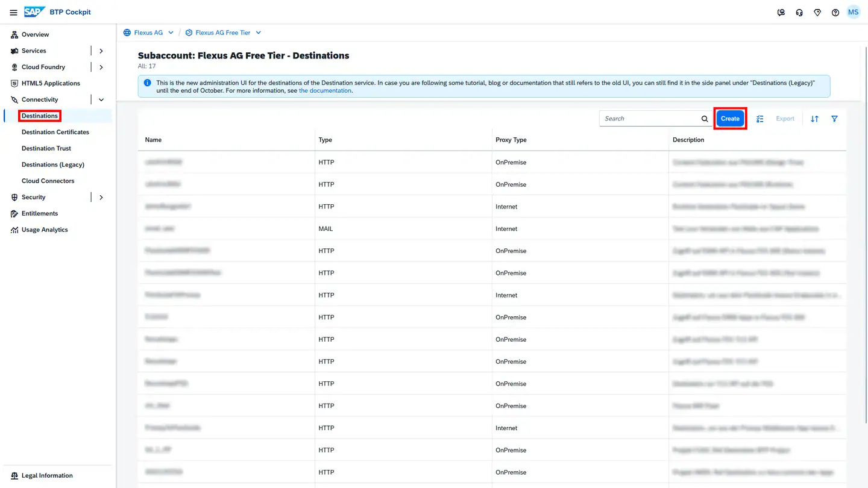Click the hamburger navigation menu icon
868x488 pixels.
point(13,13)
